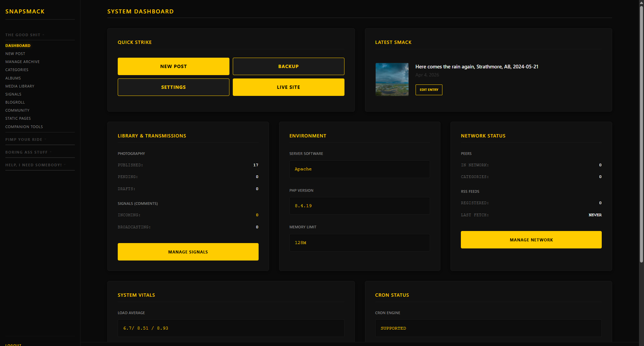The height and width of the screenshot is (346, 644).
Task: Open the latest smack photo thumbnail
Action: click(392, 79)
